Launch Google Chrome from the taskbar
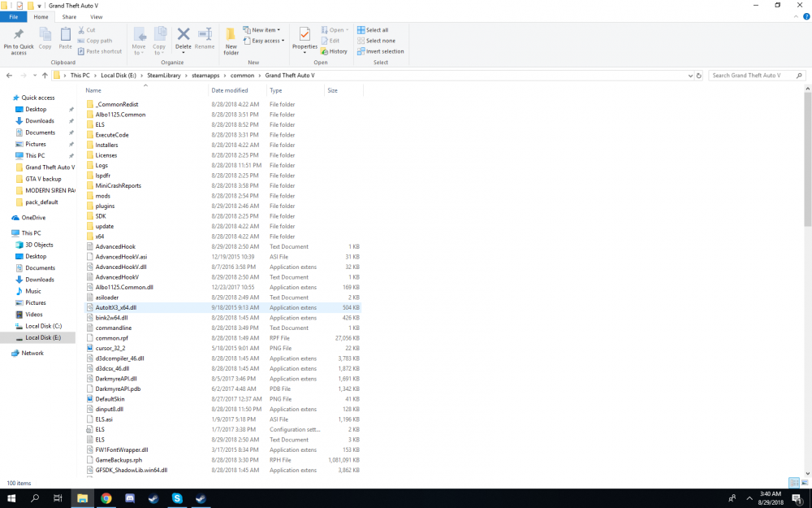This screenshot has height=508, width=812. coord(106,498)
